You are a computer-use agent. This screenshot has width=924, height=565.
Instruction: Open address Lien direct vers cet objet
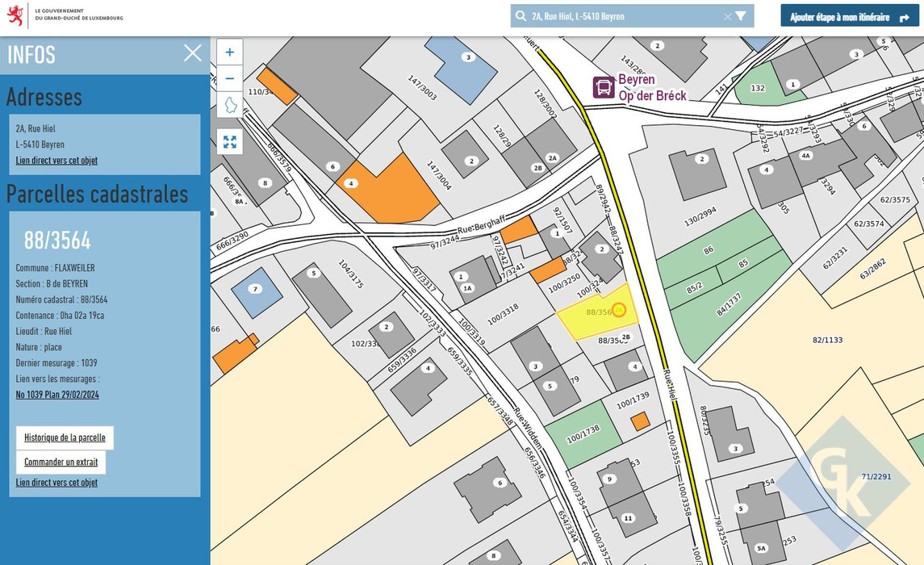56,161
